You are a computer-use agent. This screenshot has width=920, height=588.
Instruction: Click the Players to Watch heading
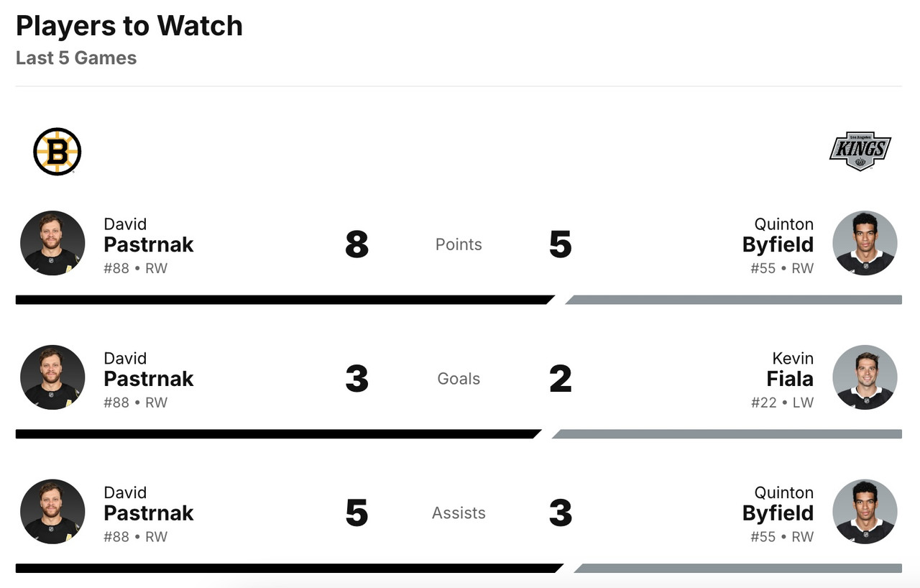coord(129,26)
